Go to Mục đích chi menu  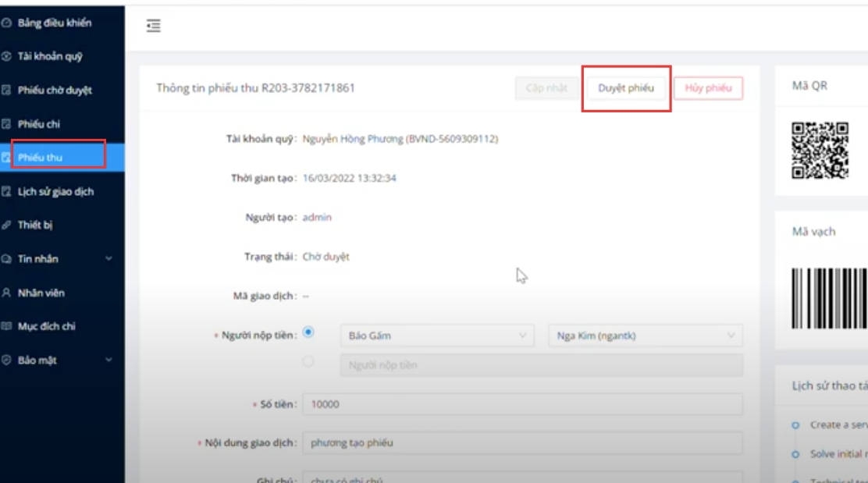click(47, 327)
